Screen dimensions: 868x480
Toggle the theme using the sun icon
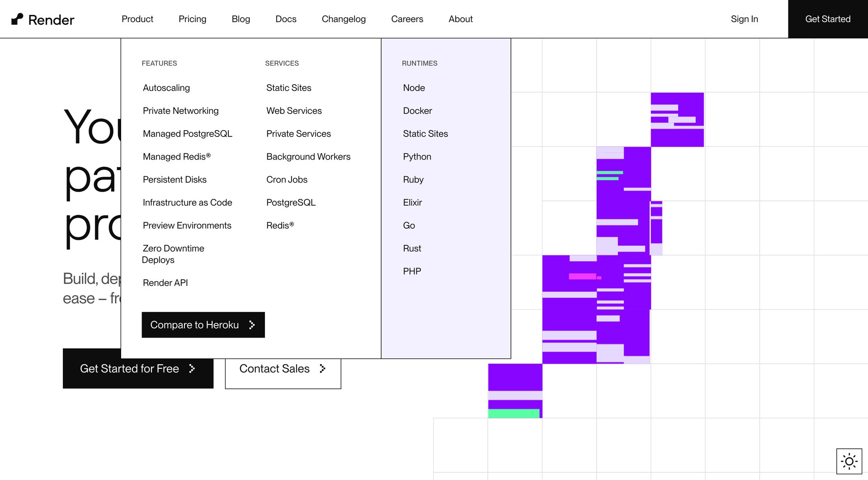click(x=849, y=461)
